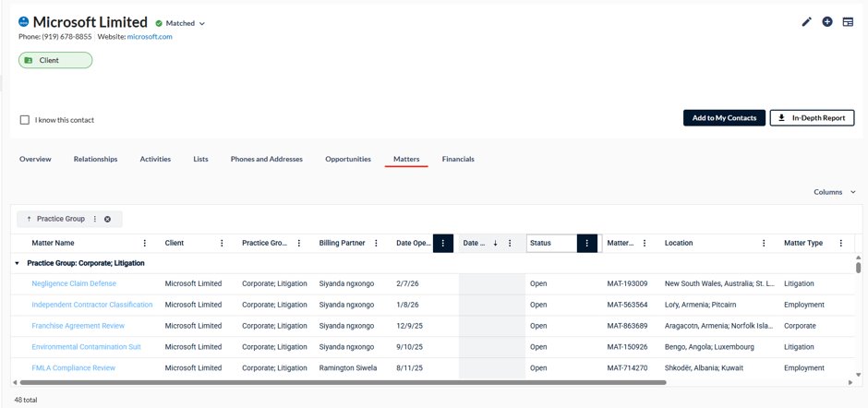Viewport: 868px width, 408px height.
Task: Open Practice Group column options menu
Action: tap(299, 243)
